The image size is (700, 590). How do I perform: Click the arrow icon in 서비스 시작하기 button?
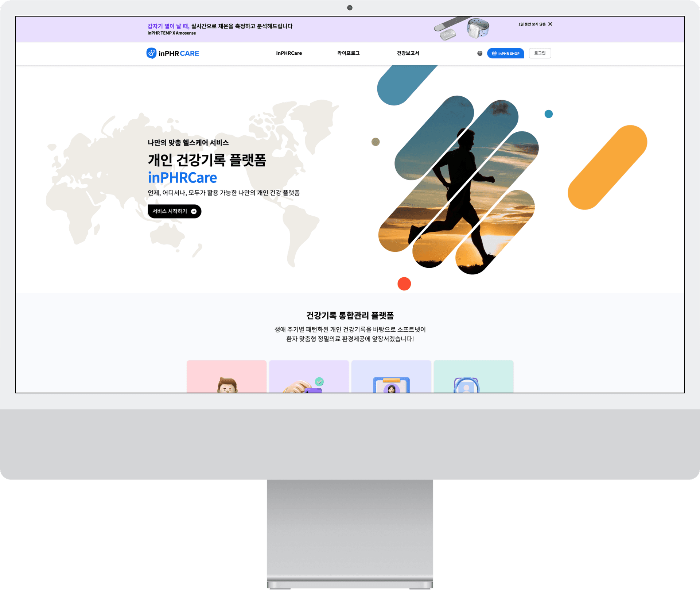point(194,211)
